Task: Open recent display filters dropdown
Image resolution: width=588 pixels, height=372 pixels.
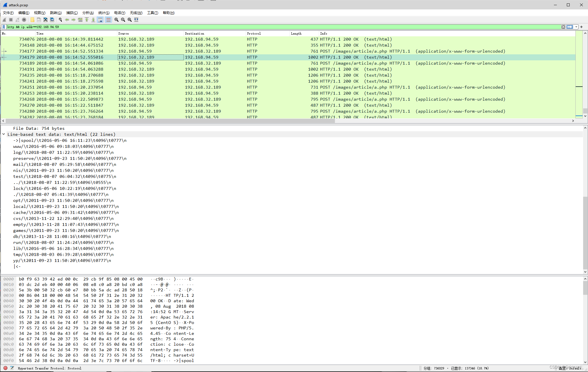Action: coord(576,27)
